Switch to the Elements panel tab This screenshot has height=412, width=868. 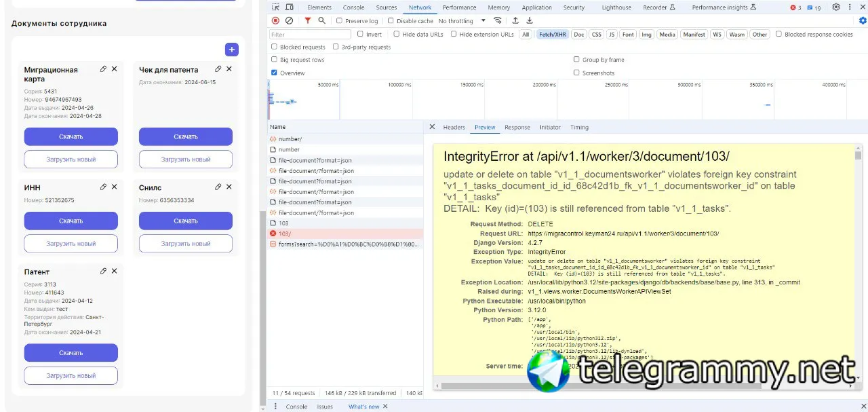click(319, 7)
